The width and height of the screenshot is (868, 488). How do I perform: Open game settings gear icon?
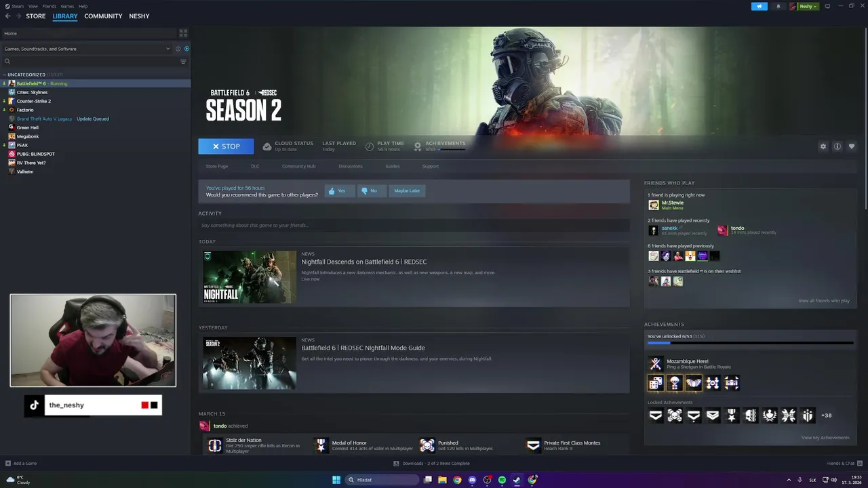[823, 146]
